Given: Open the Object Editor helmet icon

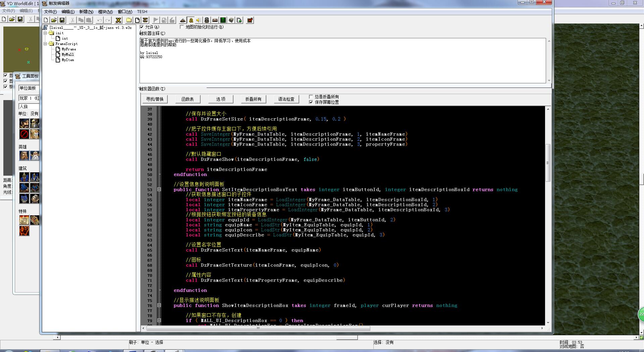Looking at the screenshot, I should coord(207,20).
